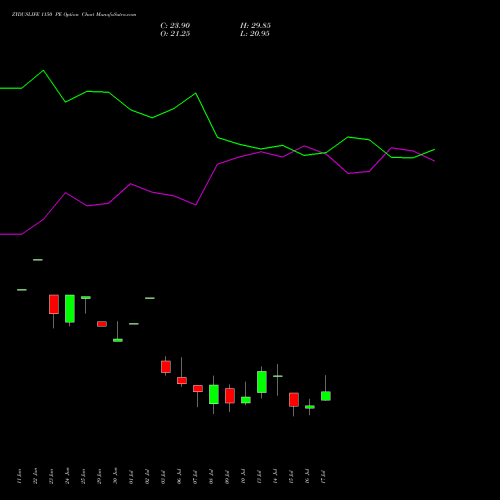Select the green candlestick for 08 Jul

coord(214,394)
